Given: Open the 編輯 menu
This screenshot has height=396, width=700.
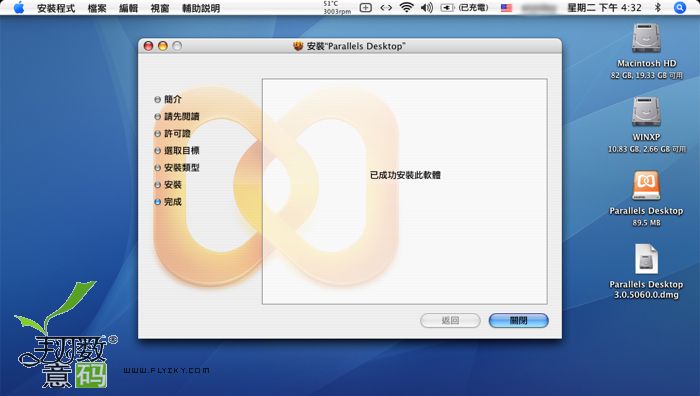Looking at the screenshot, I should tap(129, 8).
